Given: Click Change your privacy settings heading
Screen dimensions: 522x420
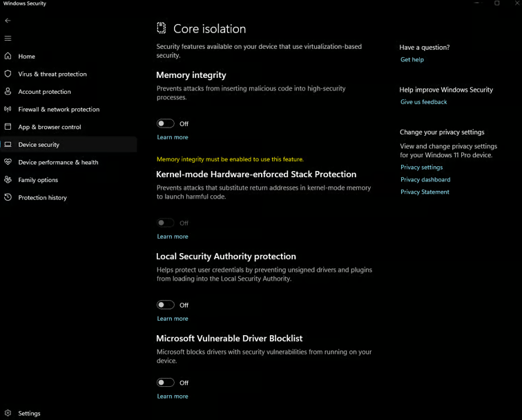Looking at the screenshot, I should click(442, 132).
